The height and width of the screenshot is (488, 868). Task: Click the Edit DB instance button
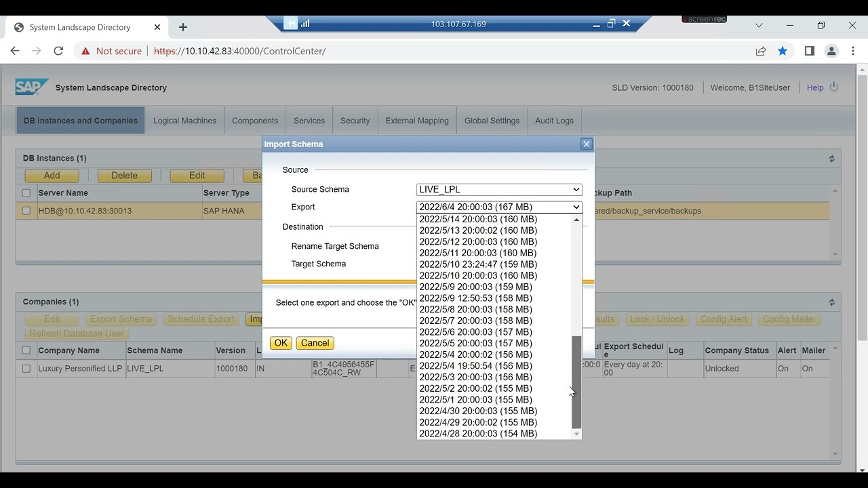pos(197,176)
